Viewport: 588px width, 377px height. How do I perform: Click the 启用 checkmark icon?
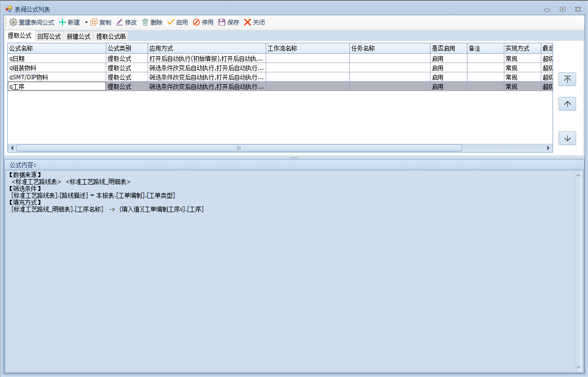171,22
